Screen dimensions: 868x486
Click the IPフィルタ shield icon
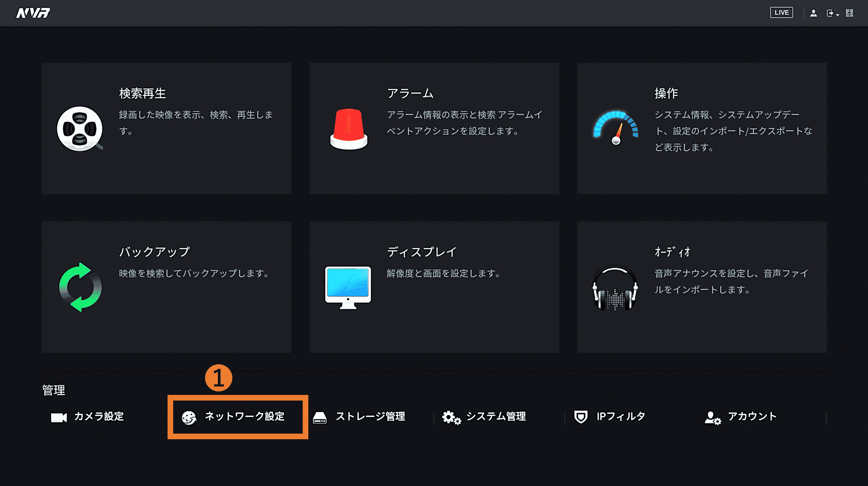pos(581,417)
